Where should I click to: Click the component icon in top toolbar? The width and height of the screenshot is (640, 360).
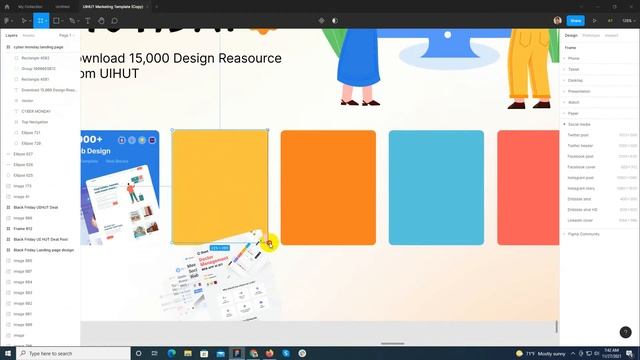(322, 20)
